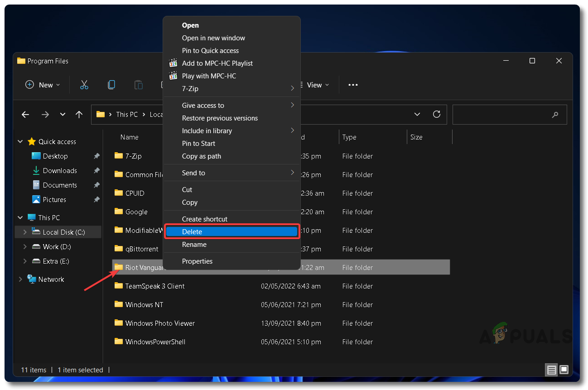The image size is (588, 390).
Task: Collapse the Quick access section
Action: coord(20,142)
